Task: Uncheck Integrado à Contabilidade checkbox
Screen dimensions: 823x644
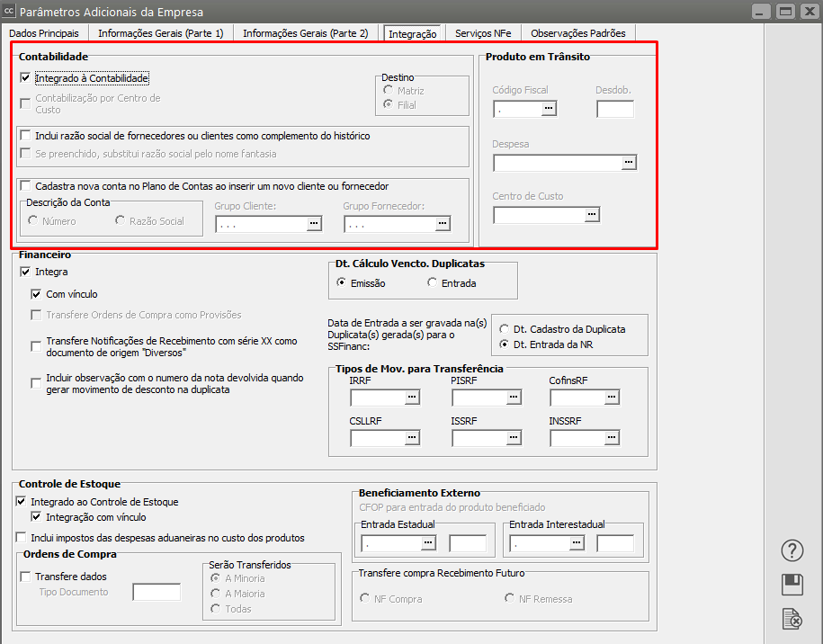Action: [25, 79]
